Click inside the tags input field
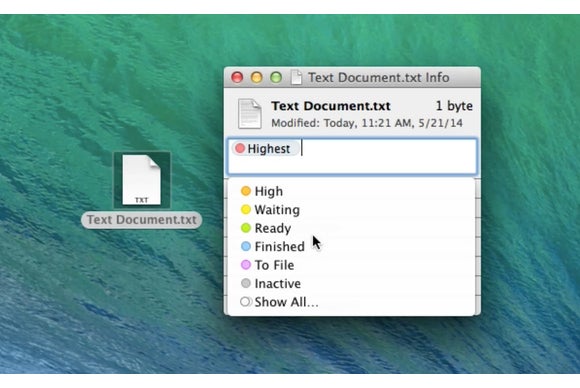Screen dimensions: 580x388 pyautogui.click(x=388, y=156)
